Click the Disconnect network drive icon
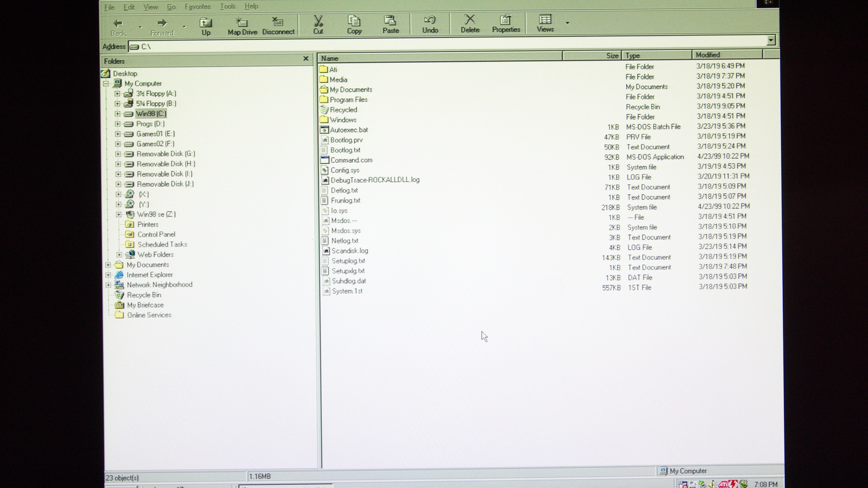Screen dimensions: 868x488 [278, 22]
